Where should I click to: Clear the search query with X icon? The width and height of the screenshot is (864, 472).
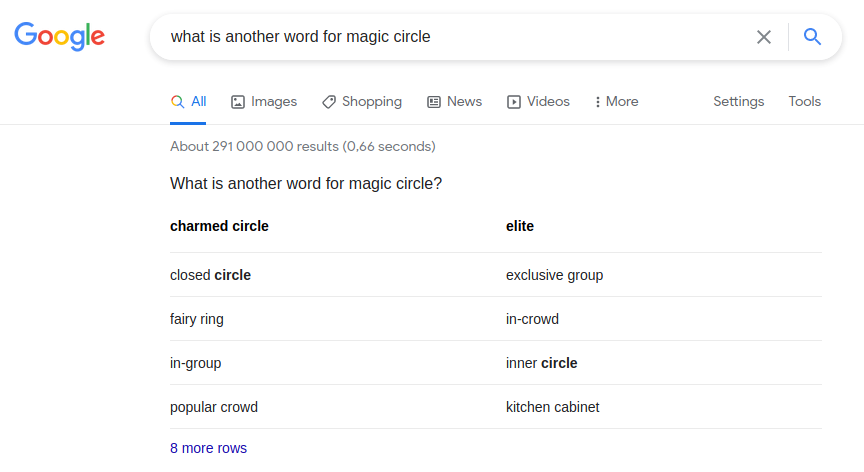point(764,37)
